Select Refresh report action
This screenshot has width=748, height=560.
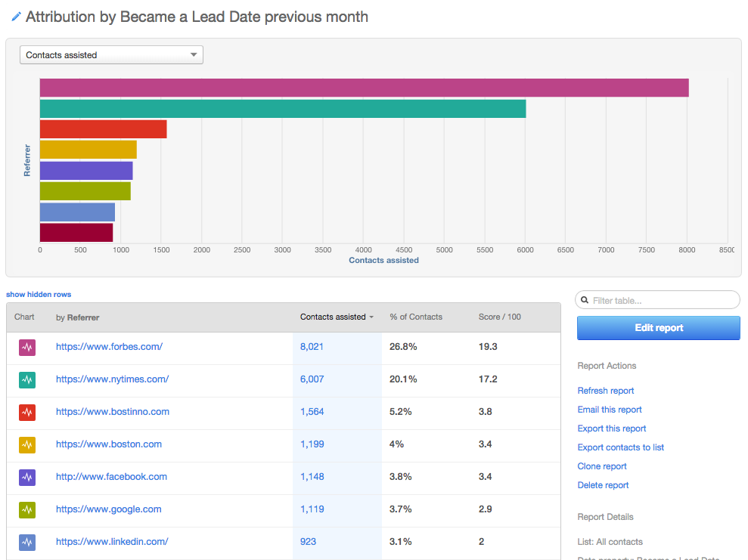pyautogui.click(x=605, y=391)
